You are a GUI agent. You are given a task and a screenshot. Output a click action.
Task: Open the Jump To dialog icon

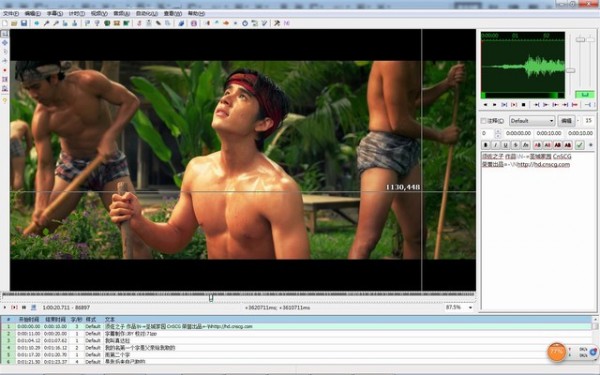click(x=37, y=23)
